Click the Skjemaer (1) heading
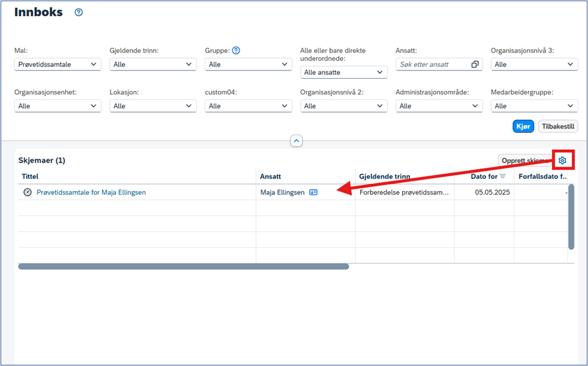 coord(41,161)
